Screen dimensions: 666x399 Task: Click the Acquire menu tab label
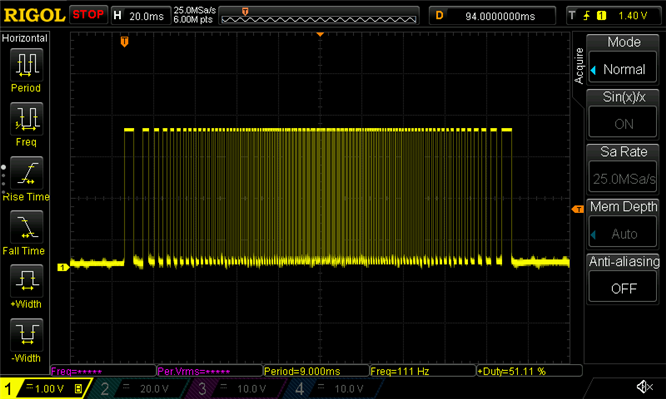tap(579, 66)
